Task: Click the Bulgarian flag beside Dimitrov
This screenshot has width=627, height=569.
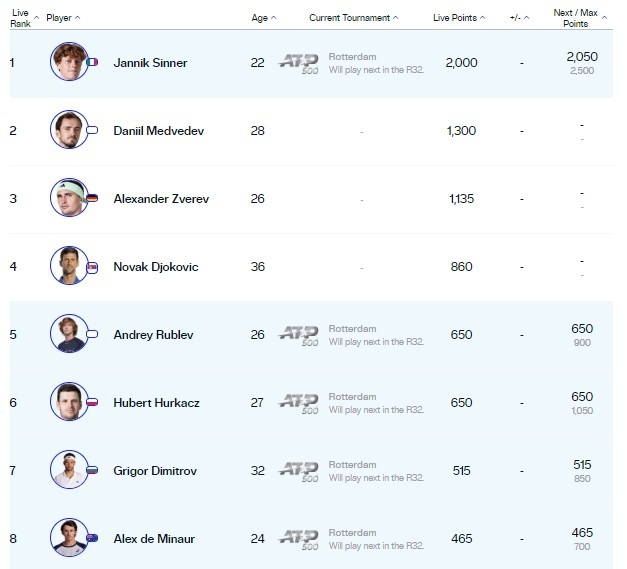Action: coord(93,470)
